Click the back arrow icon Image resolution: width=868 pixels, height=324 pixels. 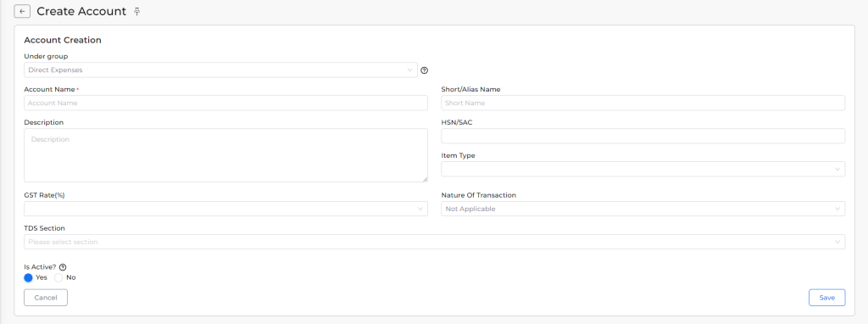(21, 11)
